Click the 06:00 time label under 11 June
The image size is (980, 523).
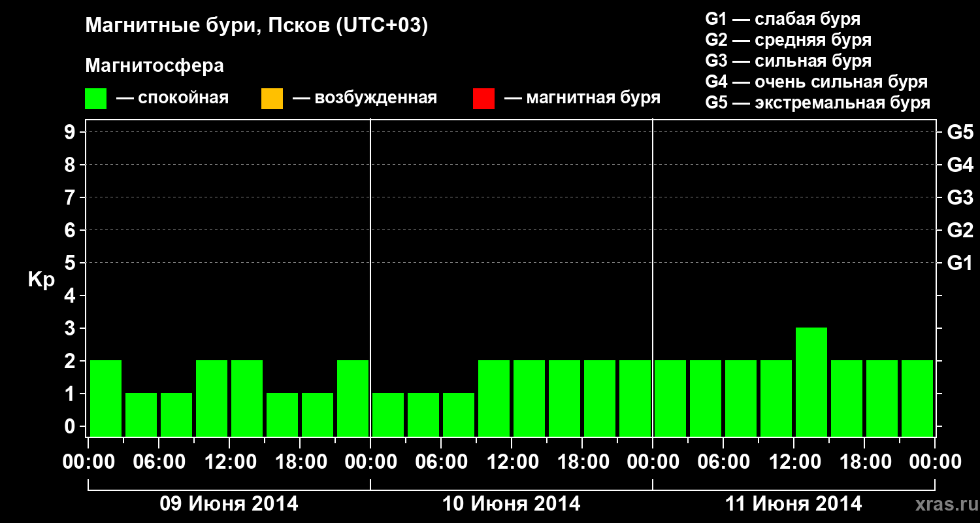[723, 462]
